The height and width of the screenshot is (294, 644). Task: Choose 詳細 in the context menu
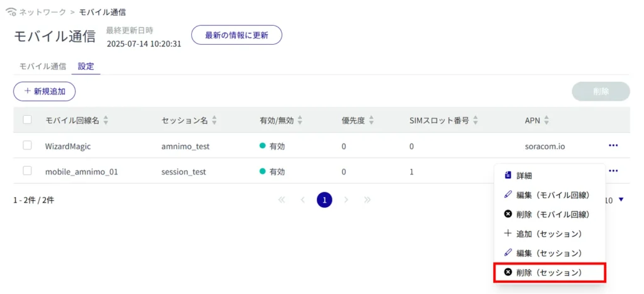pyautogui.click(x=524, y=176)
